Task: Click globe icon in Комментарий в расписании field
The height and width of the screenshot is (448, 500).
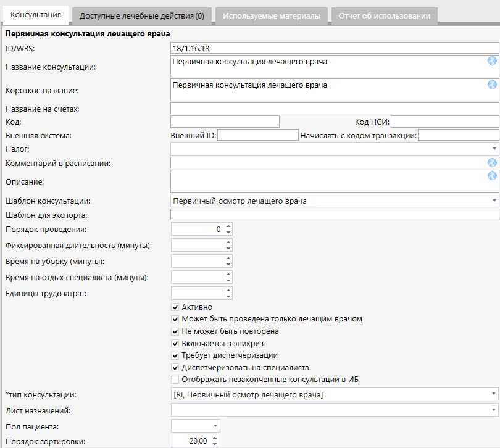Action: click(x=492, y=163)
